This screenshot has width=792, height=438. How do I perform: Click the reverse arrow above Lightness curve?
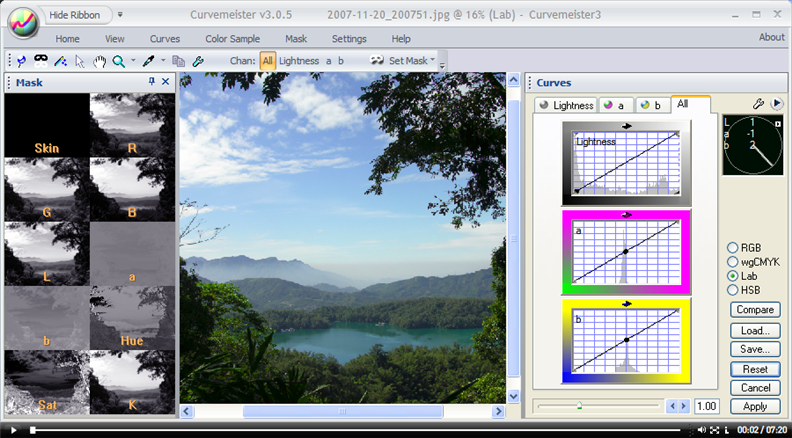tap(627, 126)
